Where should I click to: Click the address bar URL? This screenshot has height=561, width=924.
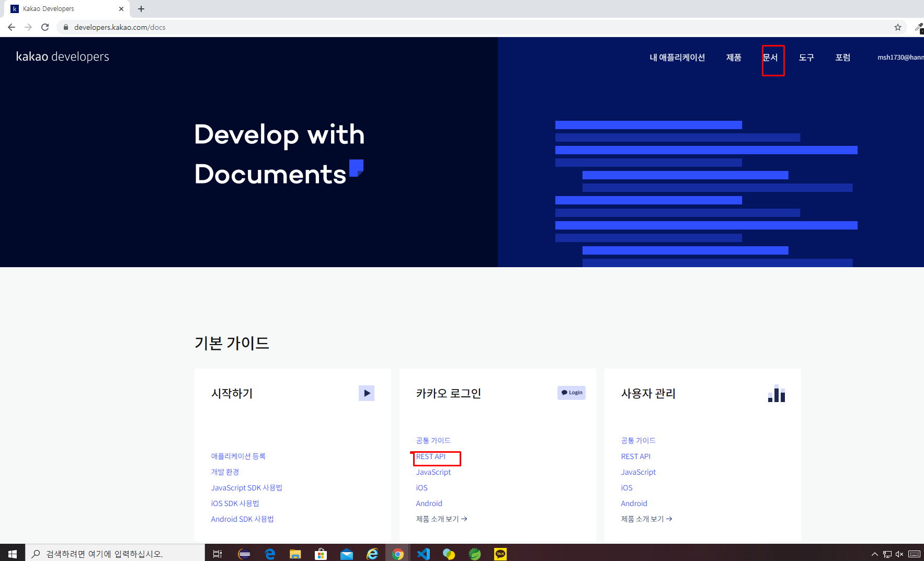pos(120,27)
